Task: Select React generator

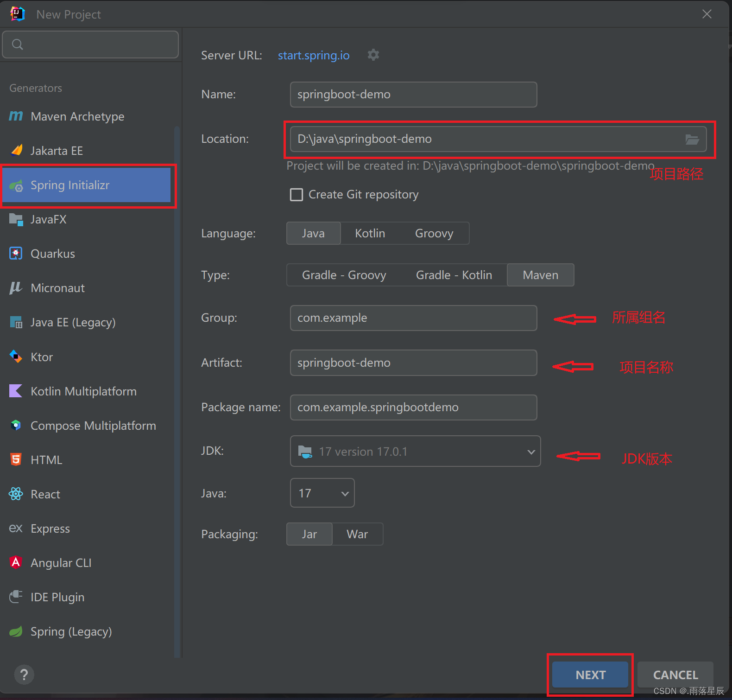Action: [87, 494]
